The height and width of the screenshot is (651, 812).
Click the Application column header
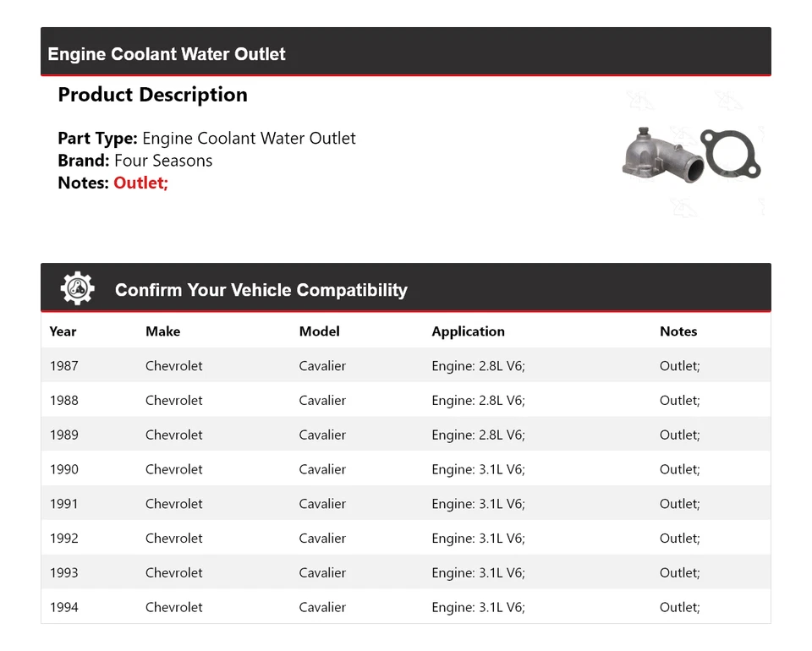click(x=468, y=331)
